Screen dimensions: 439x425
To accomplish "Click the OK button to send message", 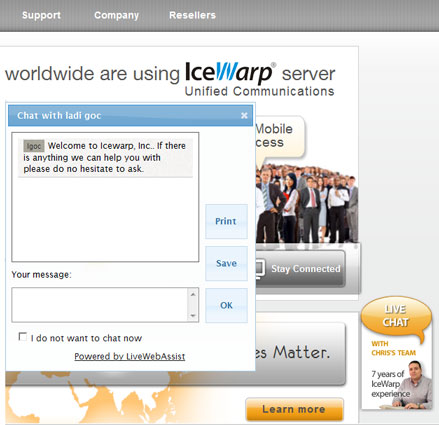I will point(226,305).
